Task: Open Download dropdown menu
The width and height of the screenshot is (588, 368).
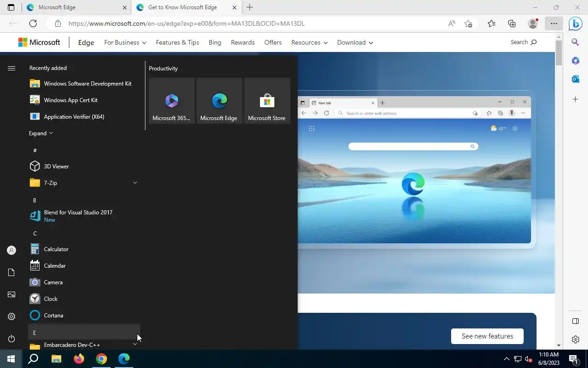Action: (x=355, y=42)
